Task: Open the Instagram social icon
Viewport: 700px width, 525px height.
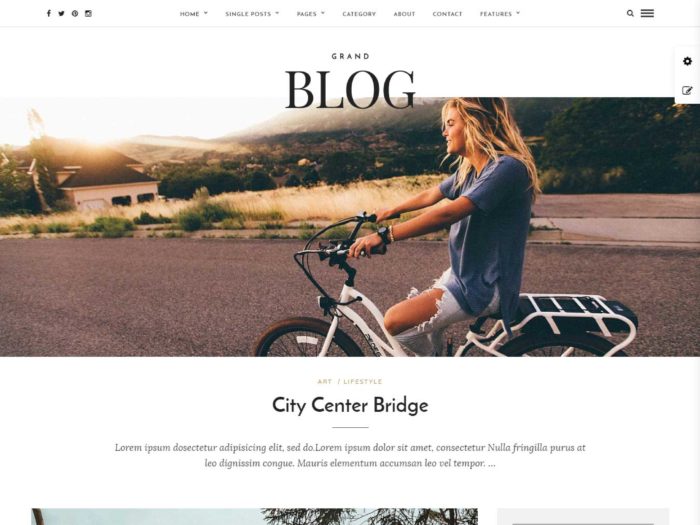Action: click(x=88, y=13)
